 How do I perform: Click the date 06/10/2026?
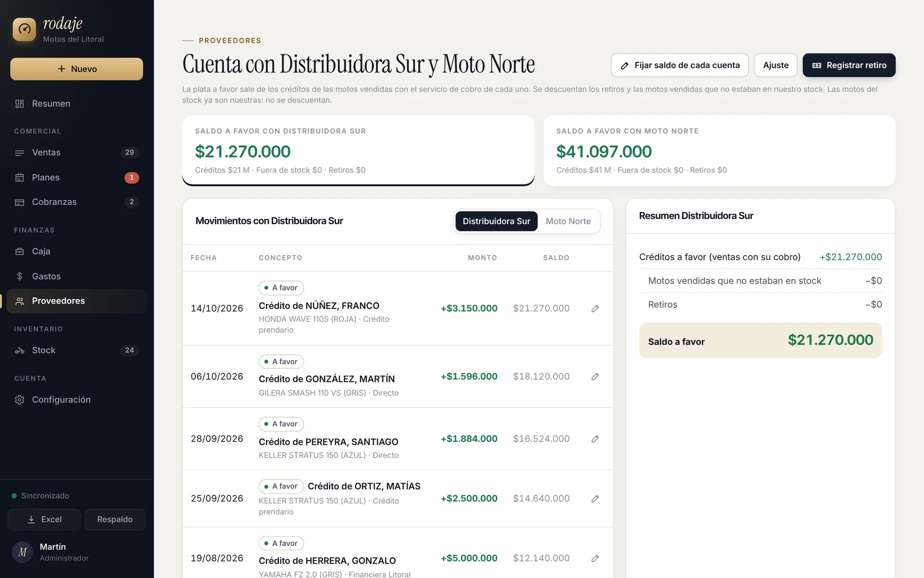coord(217,377)
